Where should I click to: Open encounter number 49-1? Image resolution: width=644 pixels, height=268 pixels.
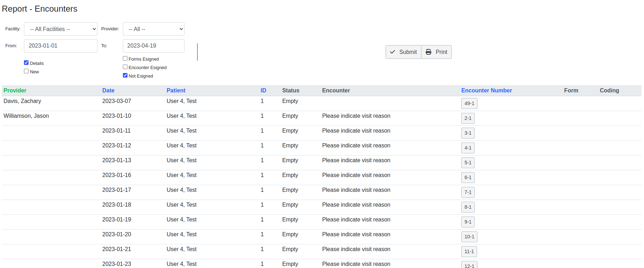469,104
